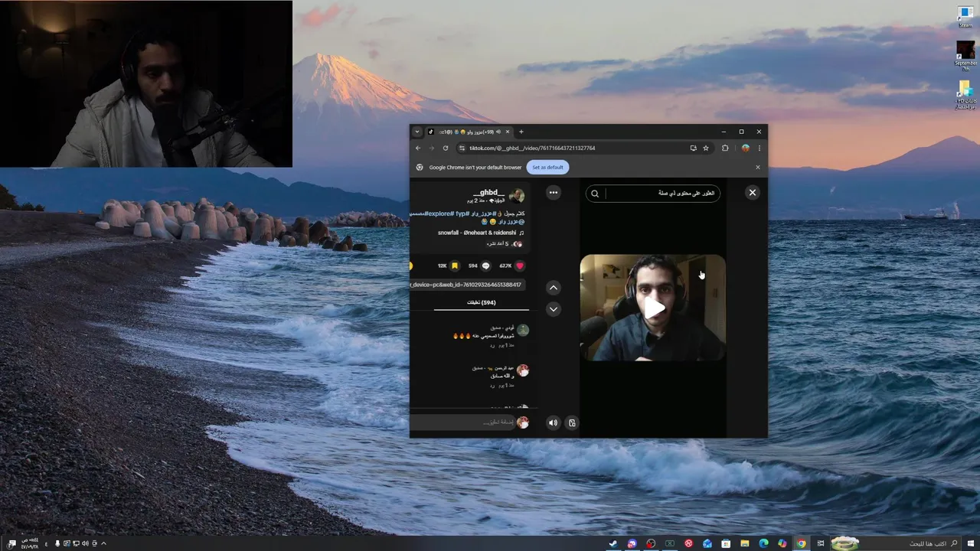Open a new Chrome tab
Viewport: 980px width, 551px height.
521,132
